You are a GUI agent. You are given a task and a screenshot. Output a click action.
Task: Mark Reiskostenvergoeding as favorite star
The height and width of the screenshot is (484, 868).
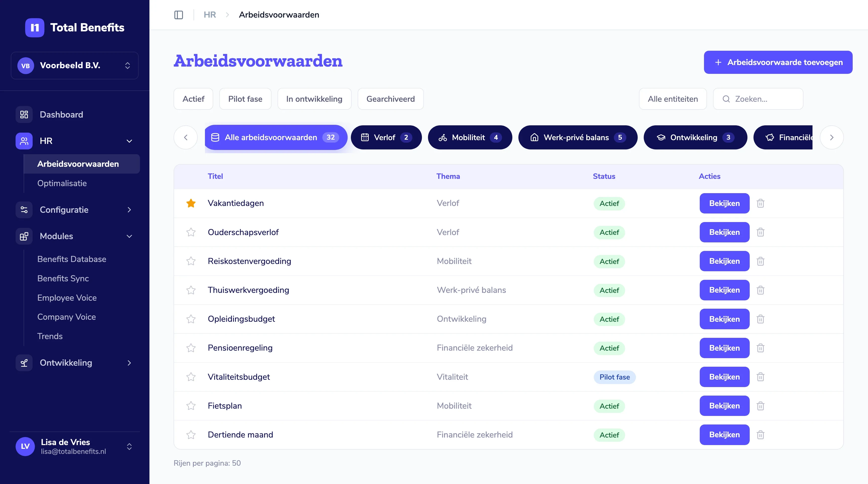(x=191, y=261)
